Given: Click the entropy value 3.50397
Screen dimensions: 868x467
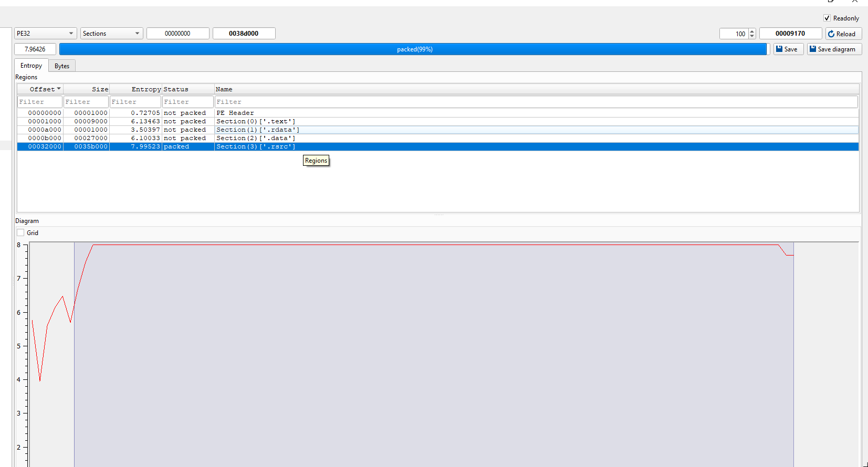Looking at the screenshot, I should 145,130.
